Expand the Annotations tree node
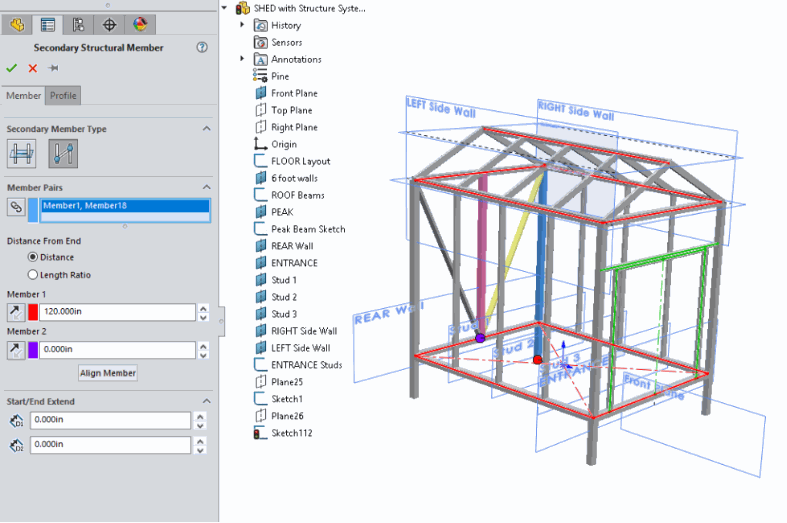787x523 pixels. click(242, 59)
